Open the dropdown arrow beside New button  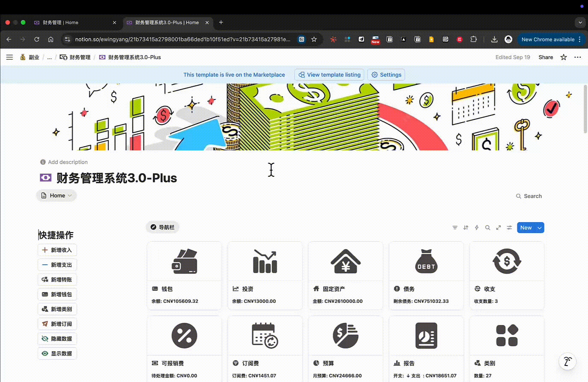540,228
